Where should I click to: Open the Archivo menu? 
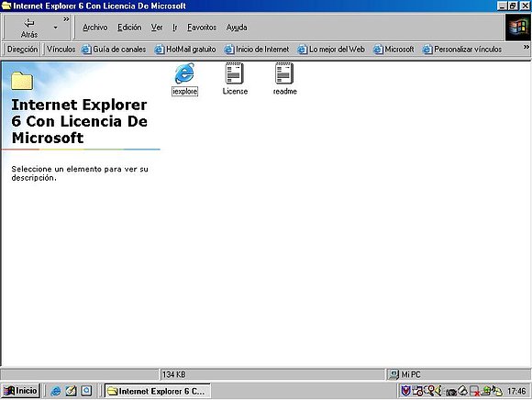(95, 28)
